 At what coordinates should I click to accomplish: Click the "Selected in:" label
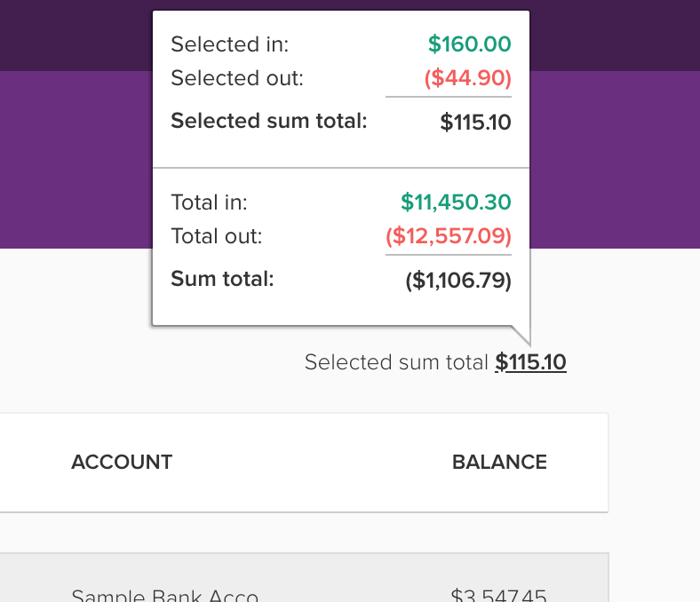pos(229,44)
